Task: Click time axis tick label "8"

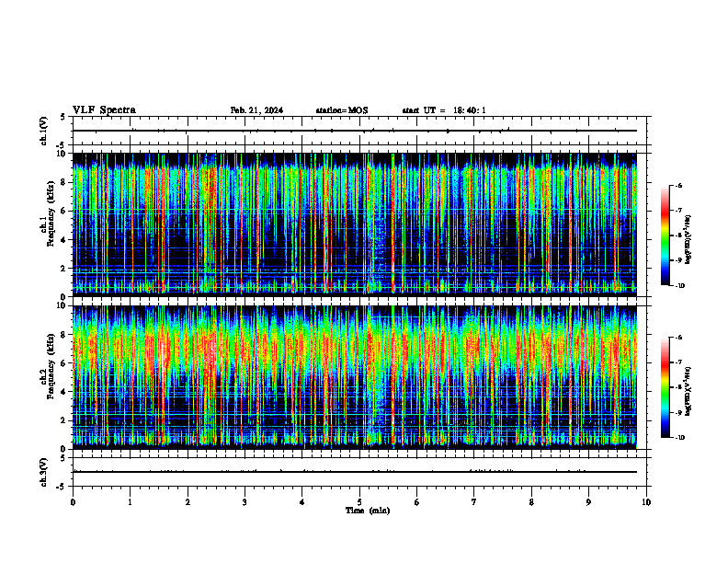Action: point(531,502)
